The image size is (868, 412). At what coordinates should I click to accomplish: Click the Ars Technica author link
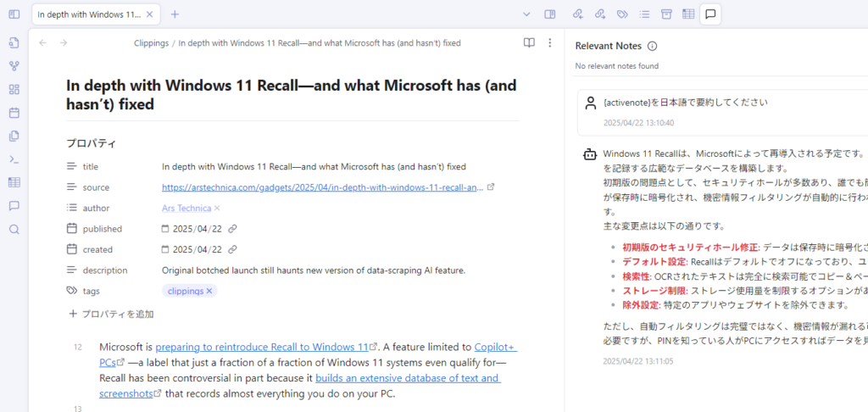[186, 209]
